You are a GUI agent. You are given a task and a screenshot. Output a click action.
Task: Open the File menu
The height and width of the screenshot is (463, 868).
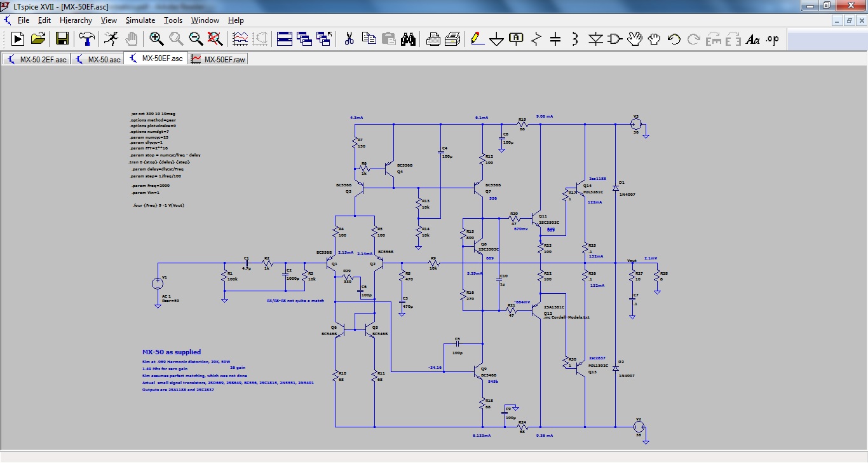pyautogui.click(x=24, y=20)
